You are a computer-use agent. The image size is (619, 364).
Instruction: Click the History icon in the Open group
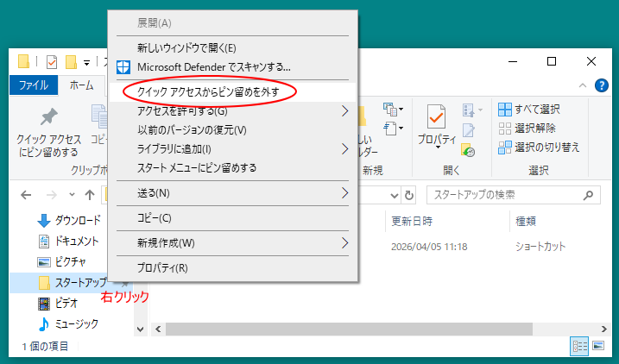(x=468, y=150)
